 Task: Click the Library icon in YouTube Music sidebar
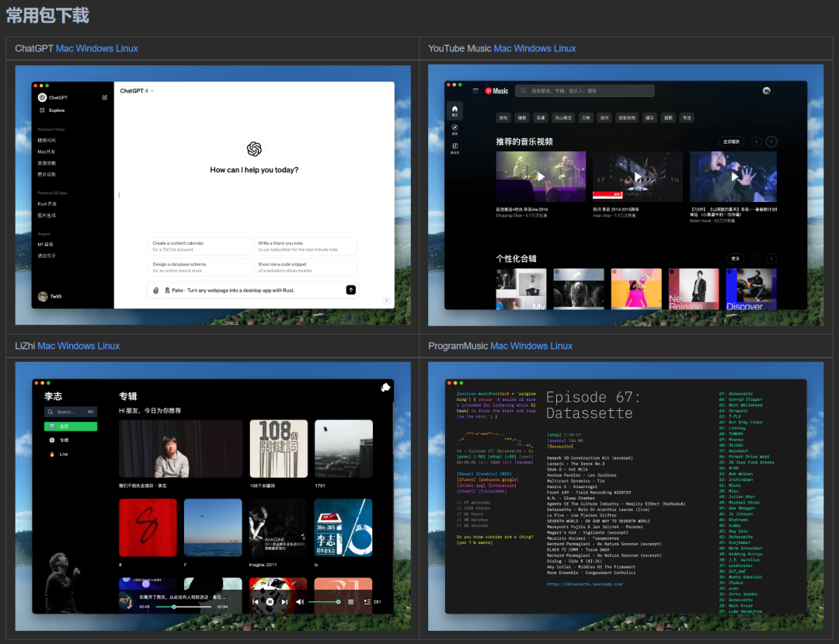pyautogui.click(x=455, y=147)
